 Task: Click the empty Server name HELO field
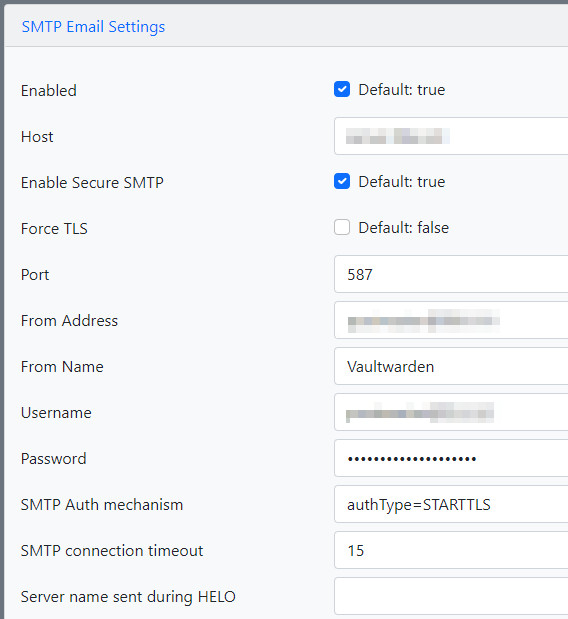(451, 596)
